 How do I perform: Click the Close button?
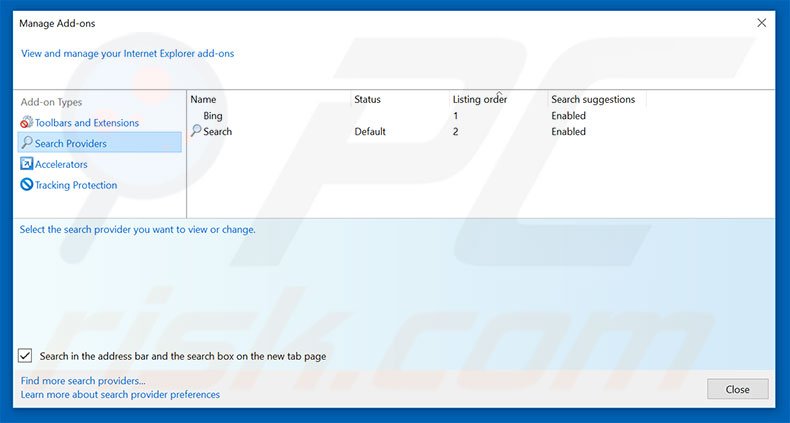pyautogui.click(x=738, y=389)
